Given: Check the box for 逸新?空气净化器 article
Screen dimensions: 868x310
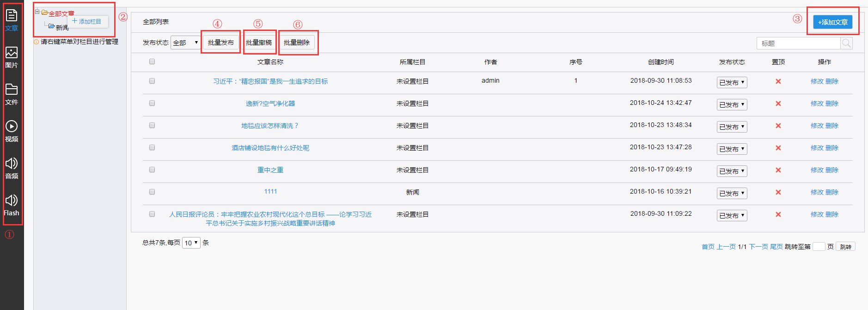Looking at the screenshot, I should [x=152, y=103].
